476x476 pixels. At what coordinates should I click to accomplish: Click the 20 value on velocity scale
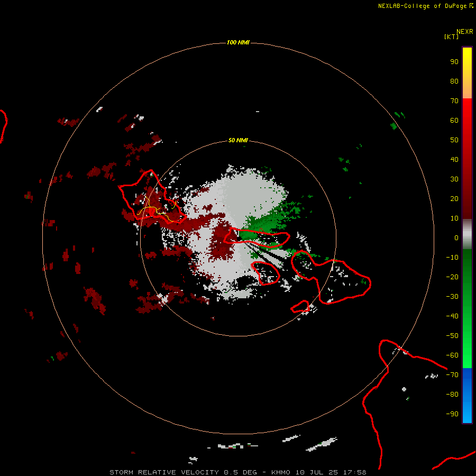pos(454,198)
